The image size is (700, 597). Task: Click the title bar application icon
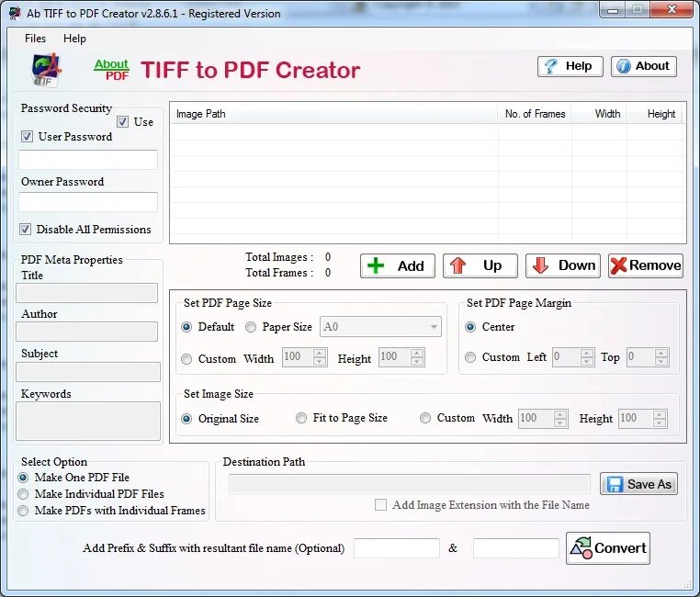[15, 14]
